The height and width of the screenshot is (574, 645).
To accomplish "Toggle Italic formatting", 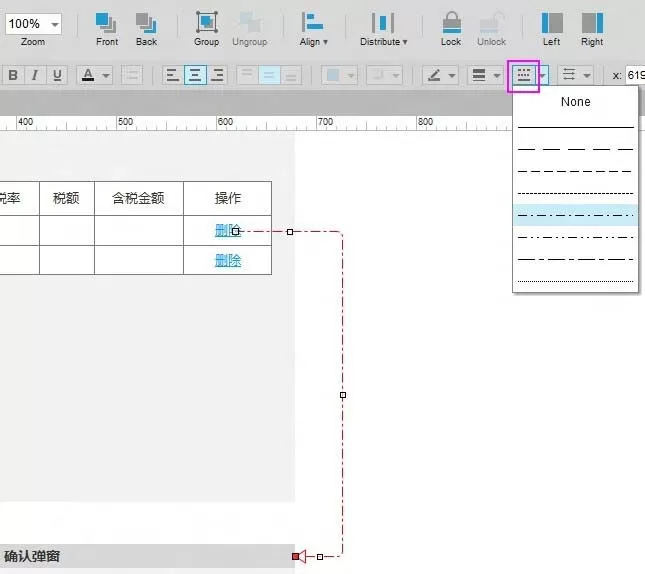I will pyautogui.click(x=35, y=75).
